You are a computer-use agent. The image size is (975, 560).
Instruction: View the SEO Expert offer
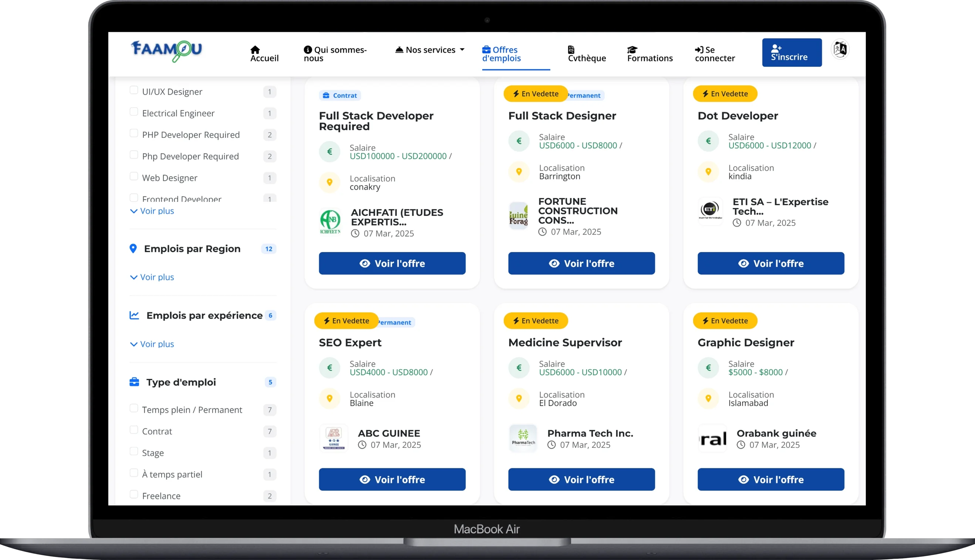click(x=392, y=480)
